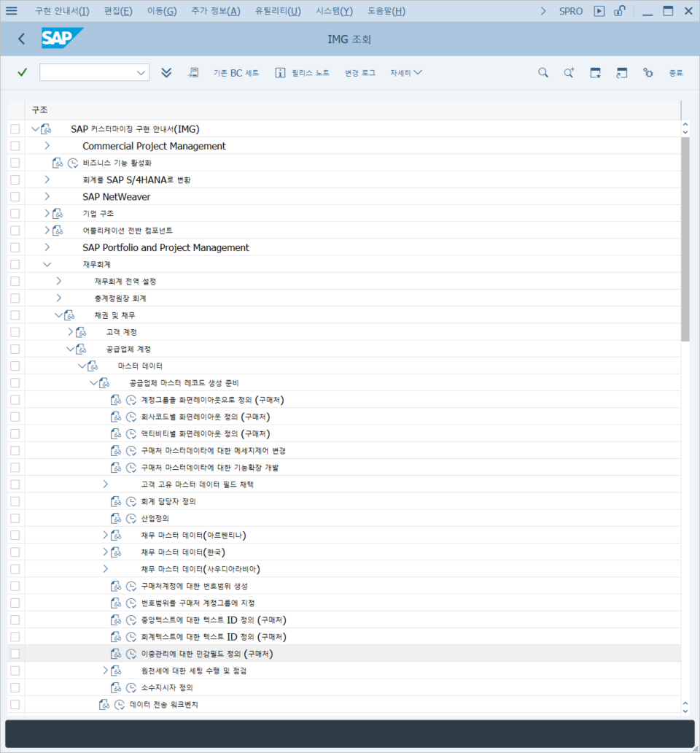Image resolution: width=700 pixels, height=753 pixels.
Task: Open the gear settings icon in toolbar
Action: [648, 73]
